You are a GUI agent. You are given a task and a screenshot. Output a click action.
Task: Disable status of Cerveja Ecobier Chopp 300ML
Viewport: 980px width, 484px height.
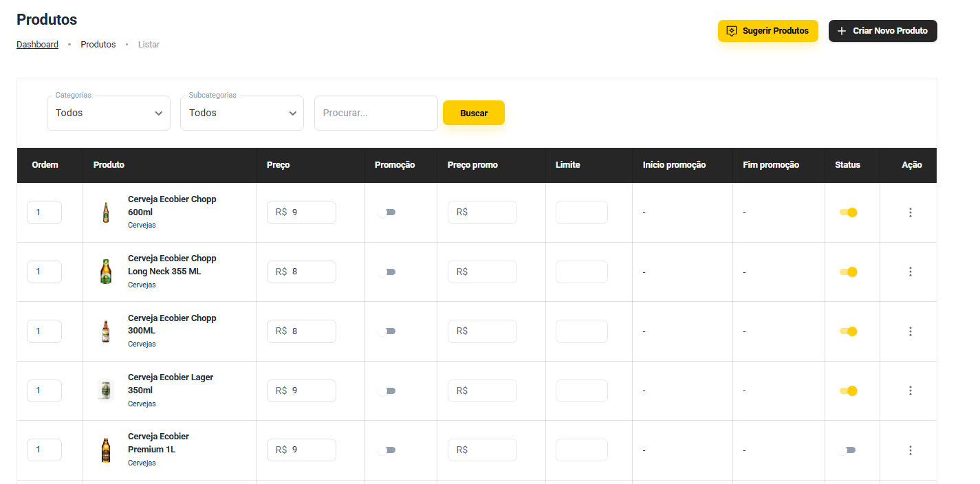[x=848, y=331]
